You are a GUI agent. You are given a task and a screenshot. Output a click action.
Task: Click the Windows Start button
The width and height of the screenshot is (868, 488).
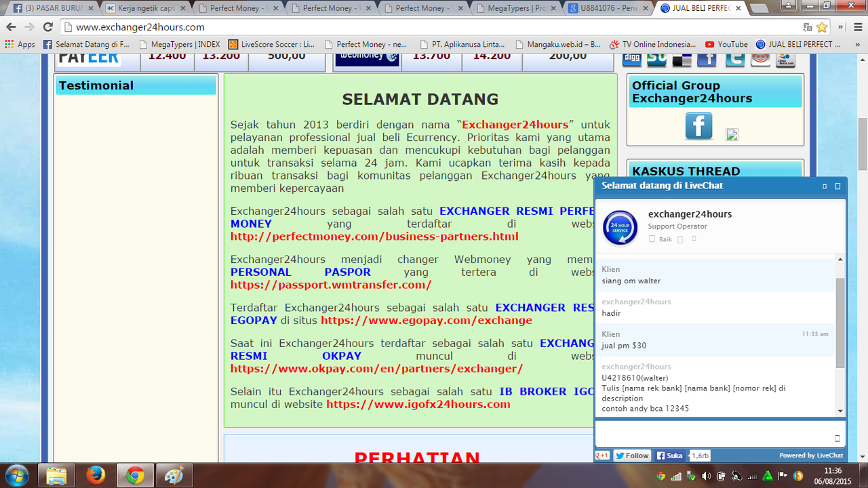click(16, 475)
